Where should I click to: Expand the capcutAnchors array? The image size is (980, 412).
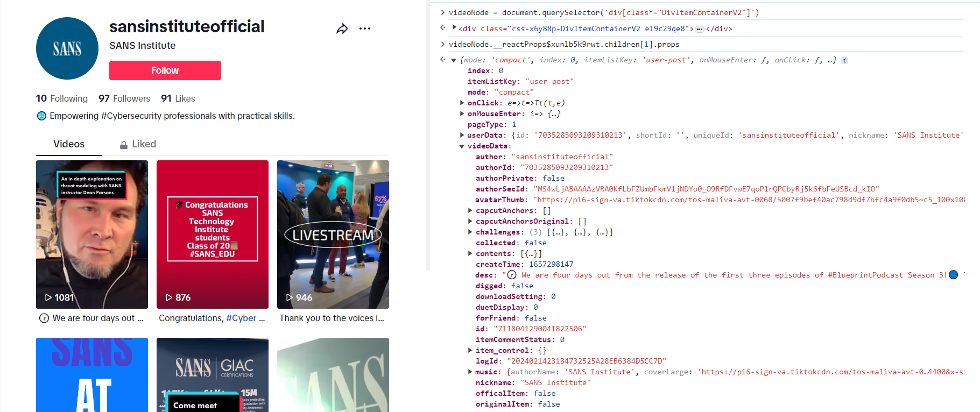coord(470,210)
